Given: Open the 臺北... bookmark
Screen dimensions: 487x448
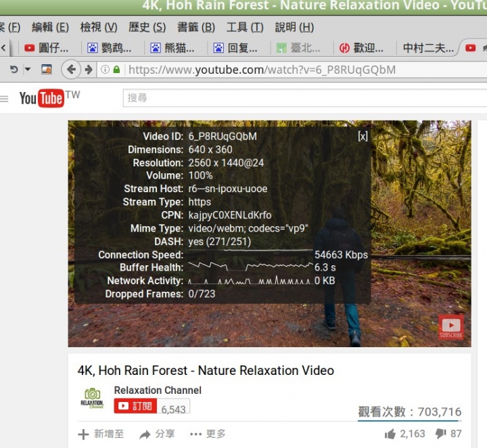Looking at the screenshot, I should (x=298, y=48).
